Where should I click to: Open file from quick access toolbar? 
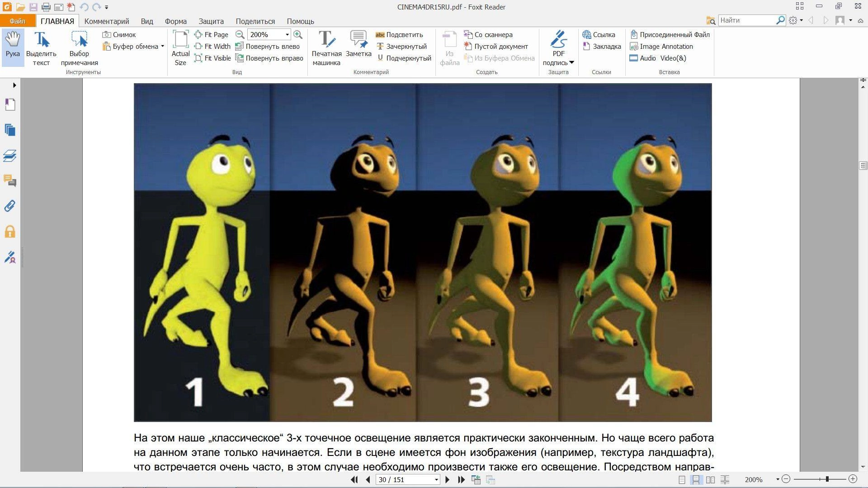point(20,7)
